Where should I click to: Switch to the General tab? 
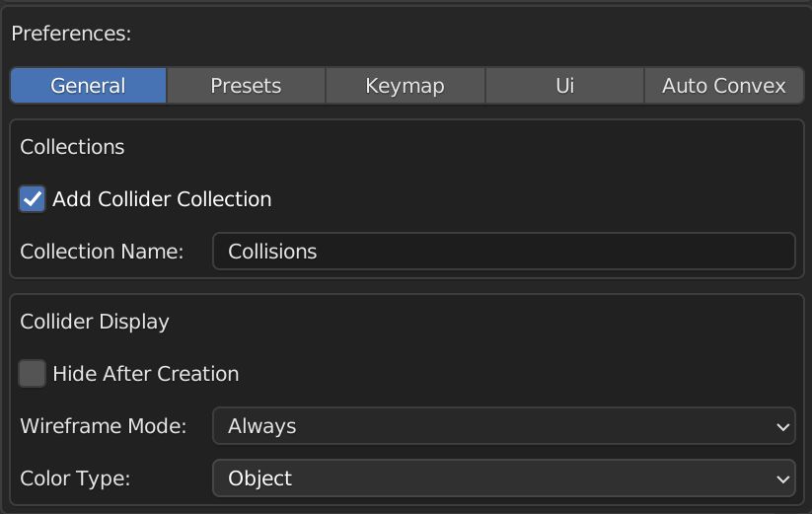pos(88,86)
